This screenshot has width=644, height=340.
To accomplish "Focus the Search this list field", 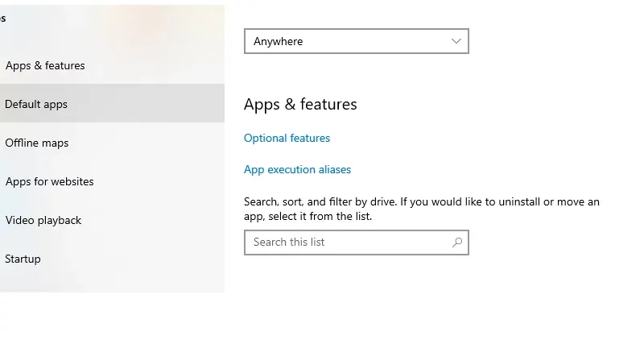I will (x=357, y=243).
